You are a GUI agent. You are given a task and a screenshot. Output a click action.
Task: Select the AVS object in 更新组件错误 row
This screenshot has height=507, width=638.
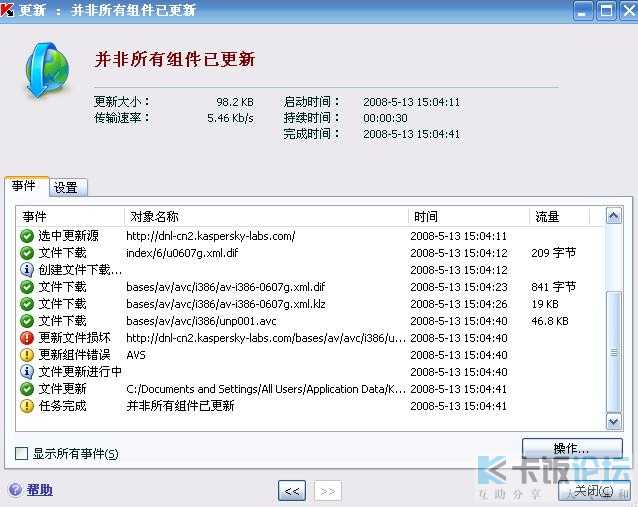(136, 355)
